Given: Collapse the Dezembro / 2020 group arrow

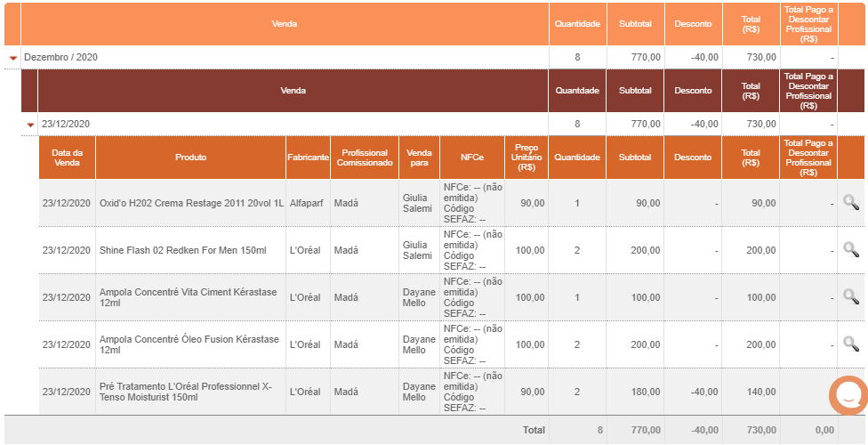Looking at the screenshot, I should click(13, 58).
